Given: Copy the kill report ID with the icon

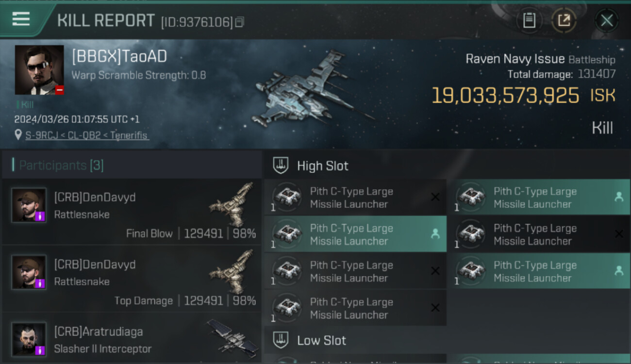Looking at the screenshot, I should point(239,22).
